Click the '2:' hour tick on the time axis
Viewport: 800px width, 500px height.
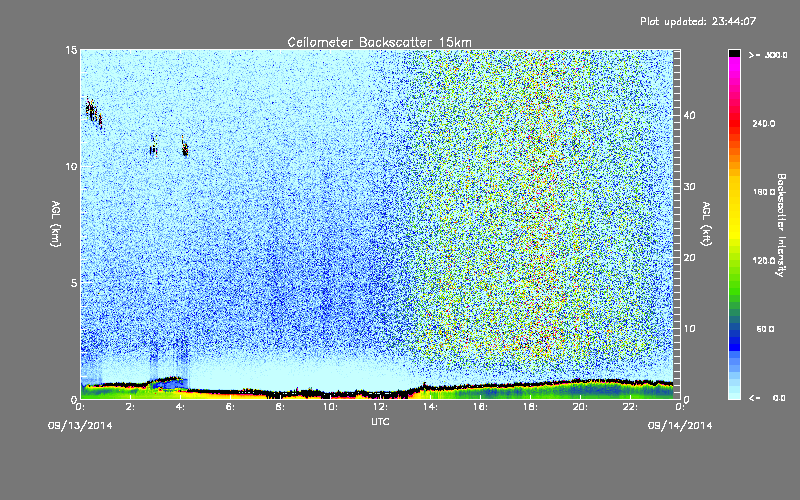[131, 407]
